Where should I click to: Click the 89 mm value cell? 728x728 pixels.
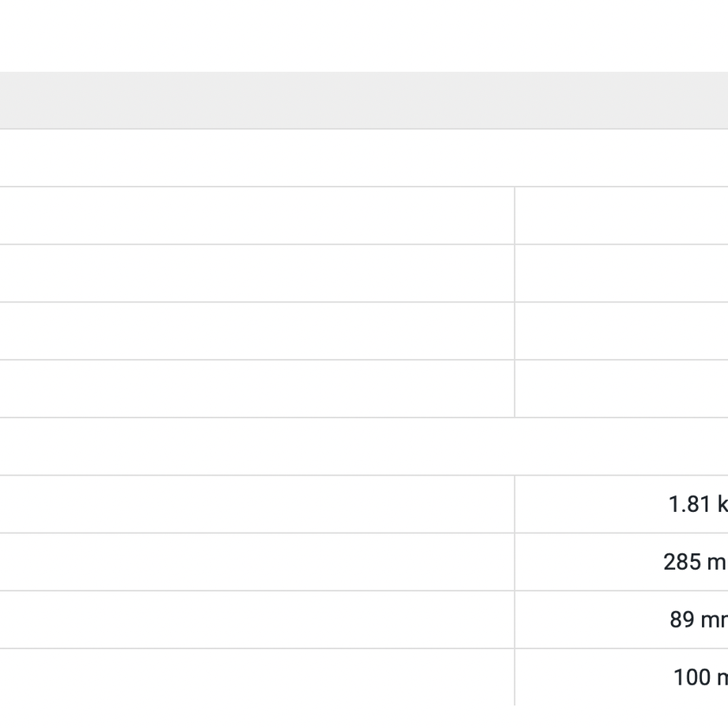click(622, 620)
